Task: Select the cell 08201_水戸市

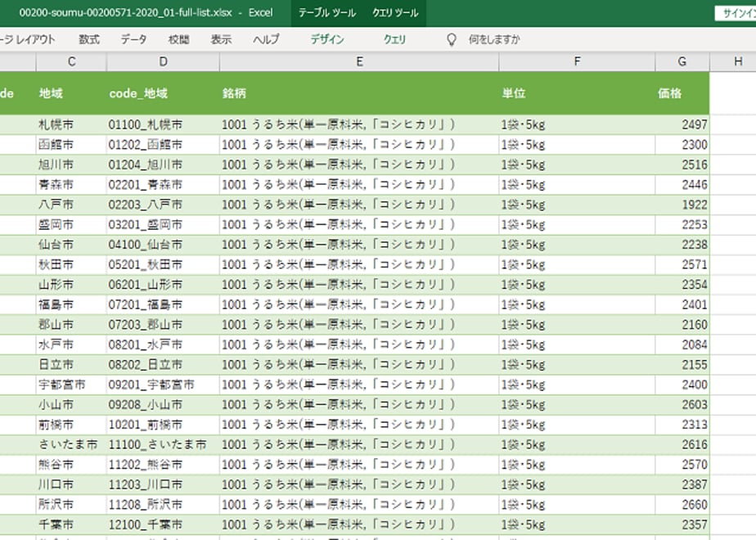Action: tap(163, 344)
